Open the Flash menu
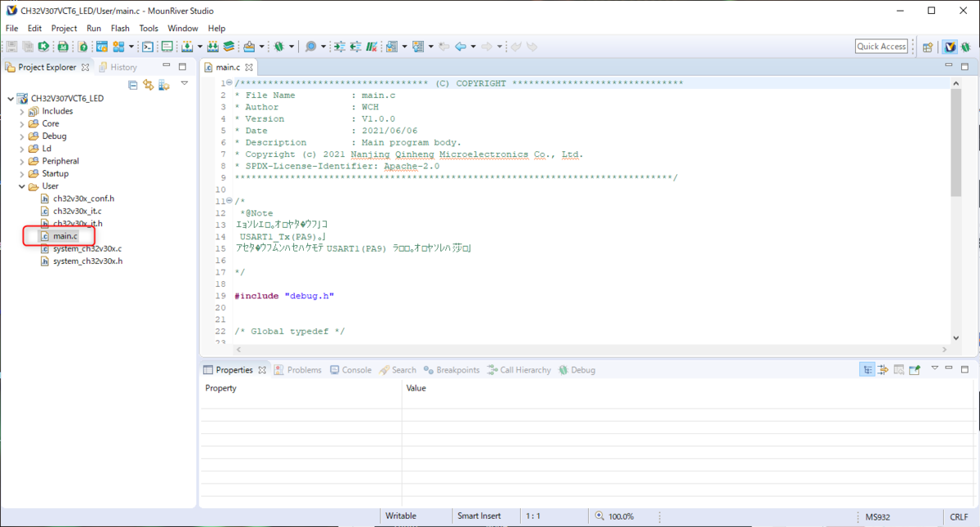 120,28
